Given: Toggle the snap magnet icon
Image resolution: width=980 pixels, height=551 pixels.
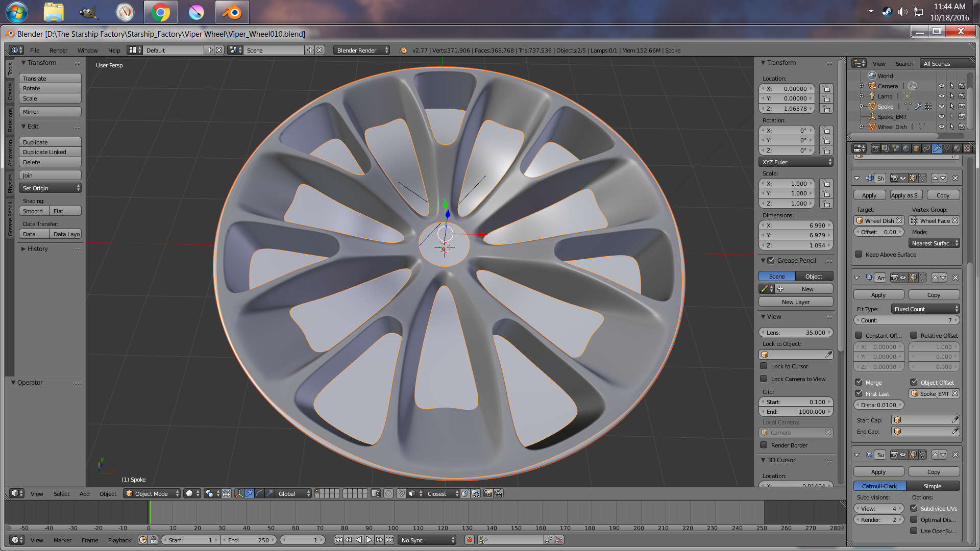Looking at the screenshot, I should click(401, 493).
